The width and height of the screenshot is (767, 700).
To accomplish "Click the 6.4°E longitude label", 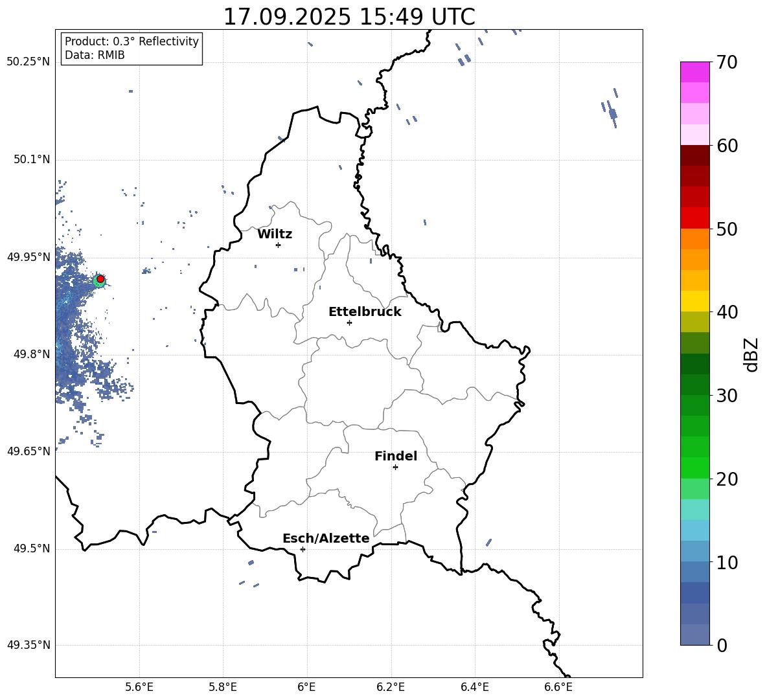I will pos(474,687).
